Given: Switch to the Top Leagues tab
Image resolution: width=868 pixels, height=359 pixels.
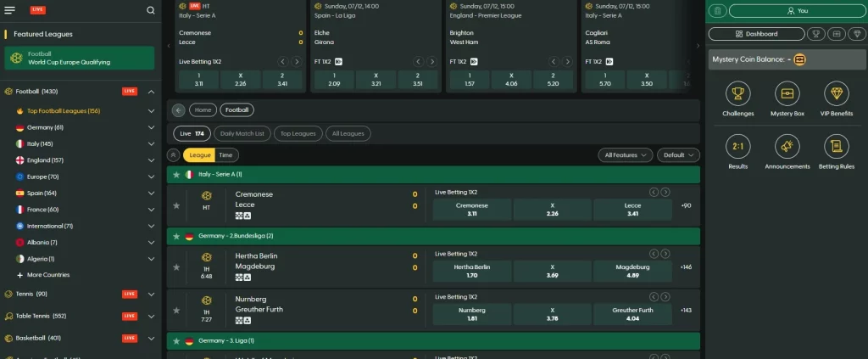Looking at the screenshot, I should [298, 133].
